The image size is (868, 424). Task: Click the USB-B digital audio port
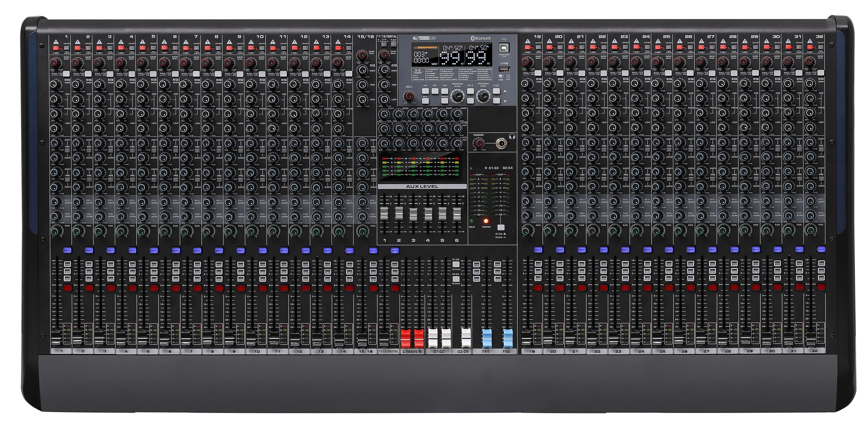[x=504, y=47]
